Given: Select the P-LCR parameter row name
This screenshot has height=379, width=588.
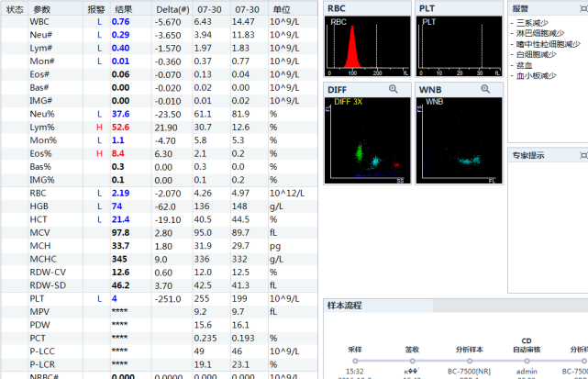Looking at the screenshot, I should (x=42, y=364).
